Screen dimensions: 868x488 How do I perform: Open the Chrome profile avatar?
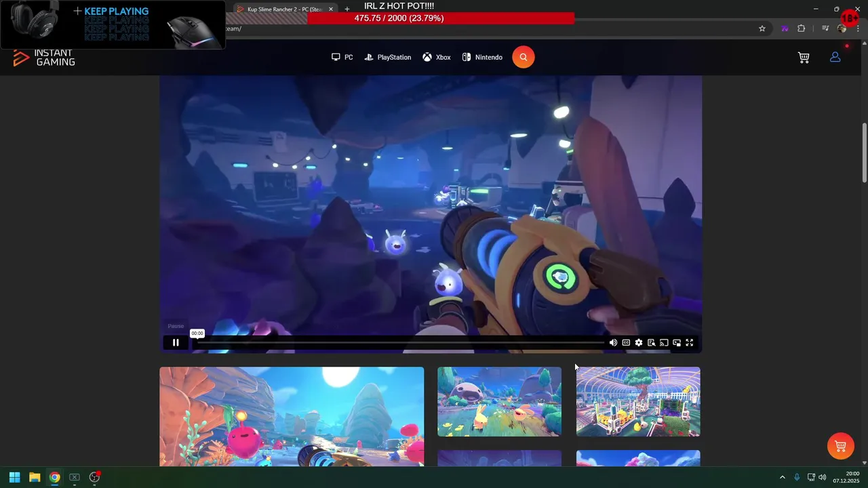point(842,28)
